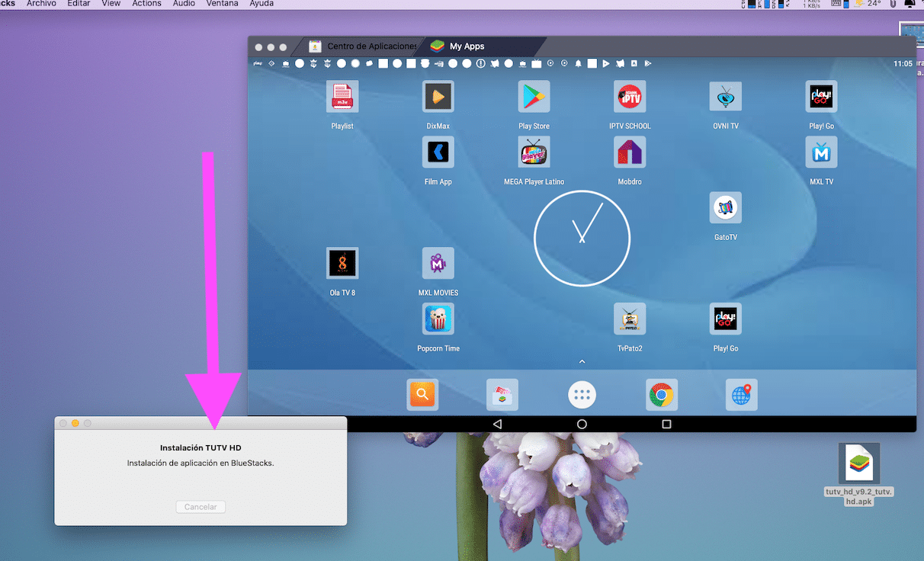924x561 pixels.
Task: Open the Actions menu
Action: coord(146,4)
